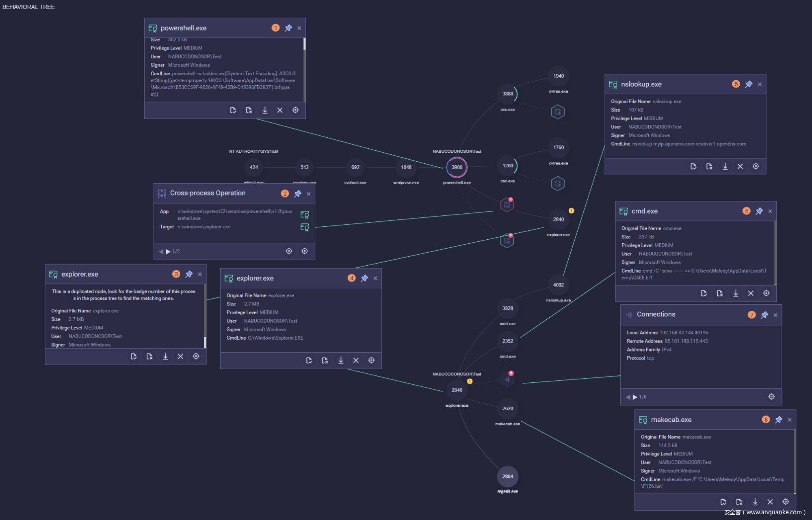This screenshot has height=520, width=812.
Task: Pin the powershell.exe details card
Action: click(288, 28)
